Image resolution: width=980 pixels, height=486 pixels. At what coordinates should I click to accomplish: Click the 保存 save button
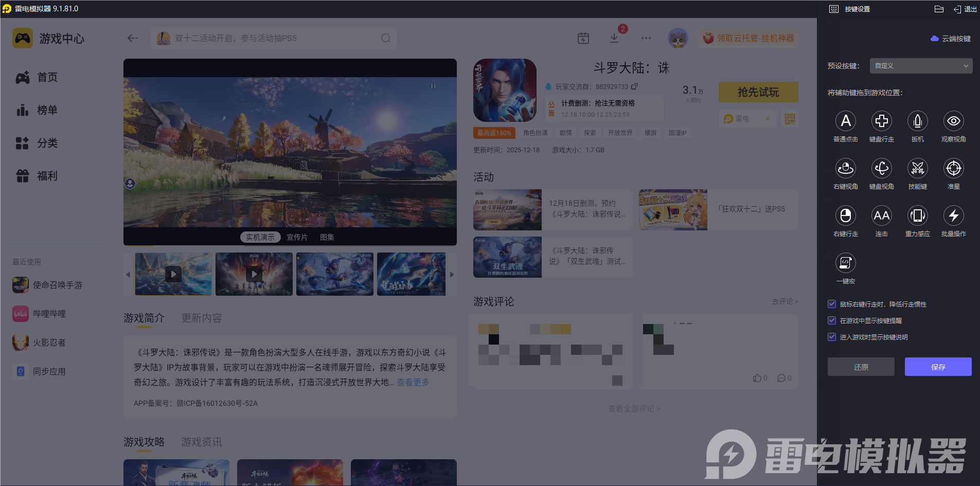point(938,367)
